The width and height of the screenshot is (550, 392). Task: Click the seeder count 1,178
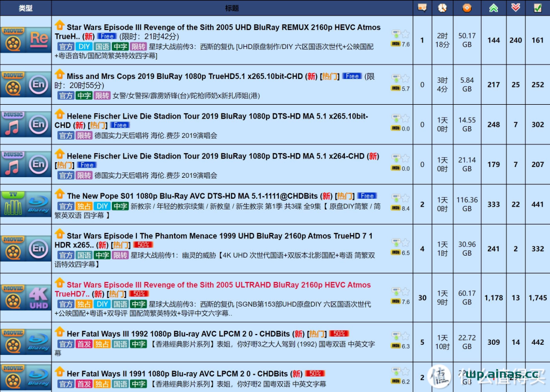point(494,297)
